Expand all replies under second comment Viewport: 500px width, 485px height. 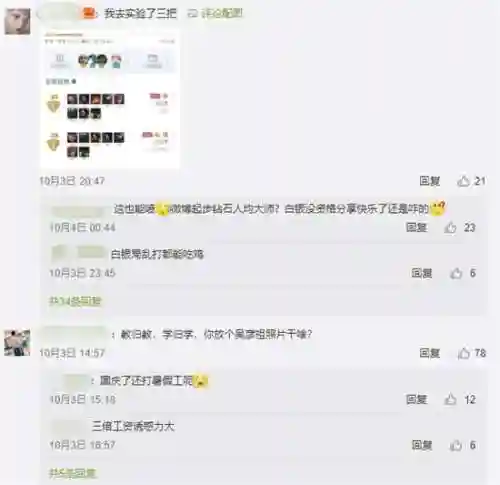point(72,473)
